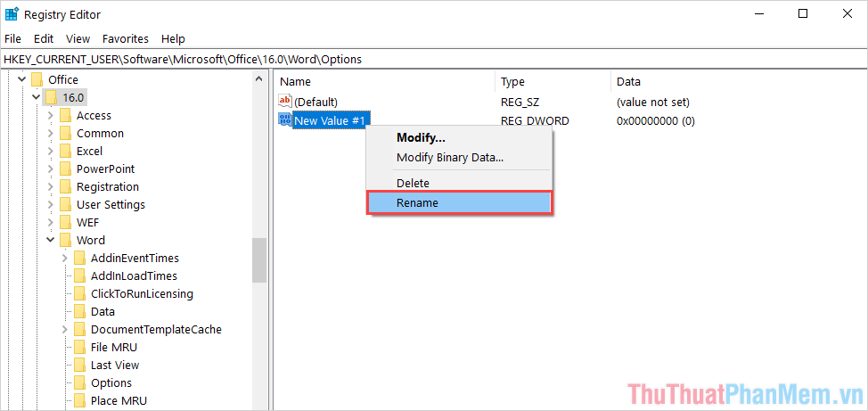This screenshot has width=868, height=411.
Task: Choose Modify Binary Data... from context menu
Action: tap(459, 157)
